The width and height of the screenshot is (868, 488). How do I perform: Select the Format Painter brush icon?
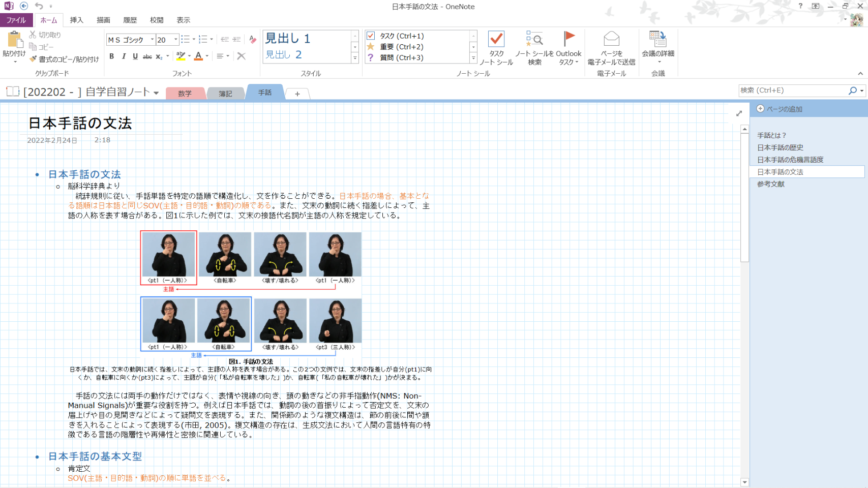click(x=33, y=59)
